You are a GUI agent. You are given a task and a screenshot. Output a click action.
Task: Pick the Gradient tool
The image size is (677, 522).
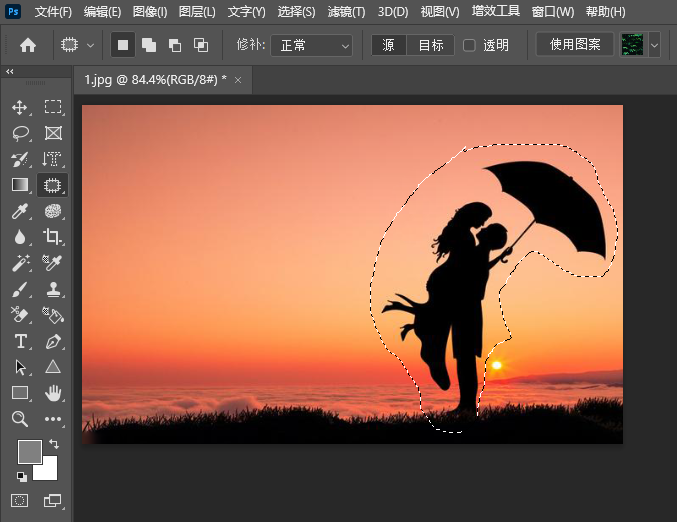(20, 185)
